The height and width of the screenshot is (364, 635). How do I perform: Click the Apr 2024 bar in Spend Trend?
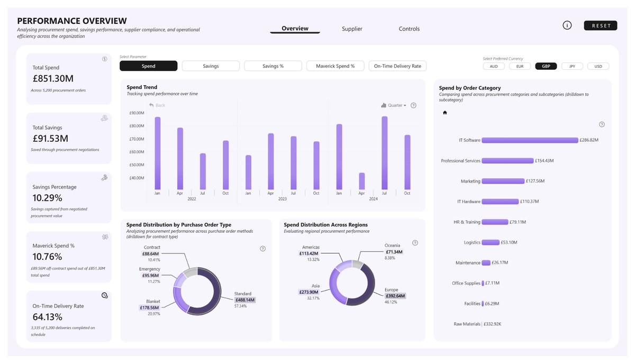tap(362, 181)
